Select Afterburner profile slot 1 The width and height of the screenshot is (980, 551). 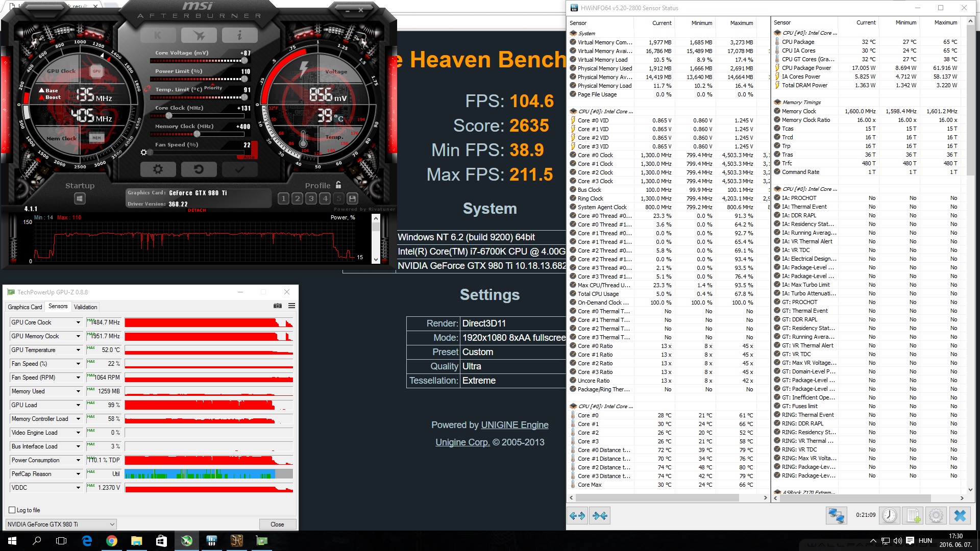[283, 198]
